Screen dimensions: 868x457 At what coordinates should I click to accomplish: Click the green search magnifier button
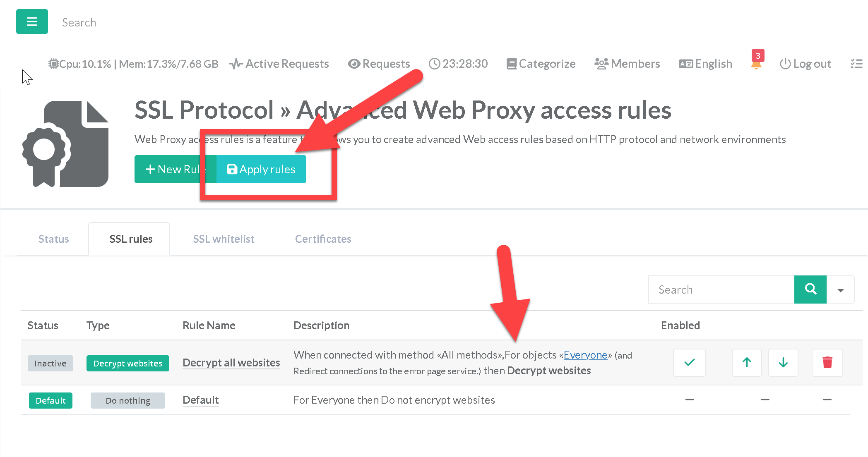(810, 290)
